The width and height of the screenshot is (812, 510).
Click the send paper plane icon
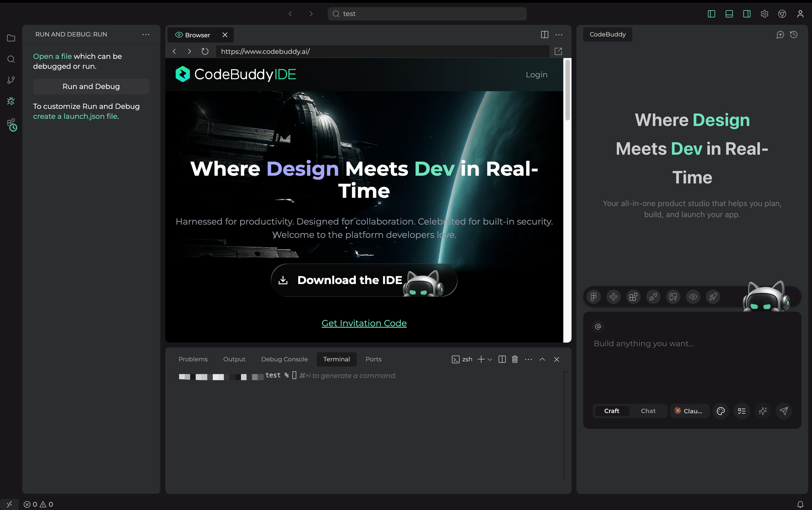[784, 411]
